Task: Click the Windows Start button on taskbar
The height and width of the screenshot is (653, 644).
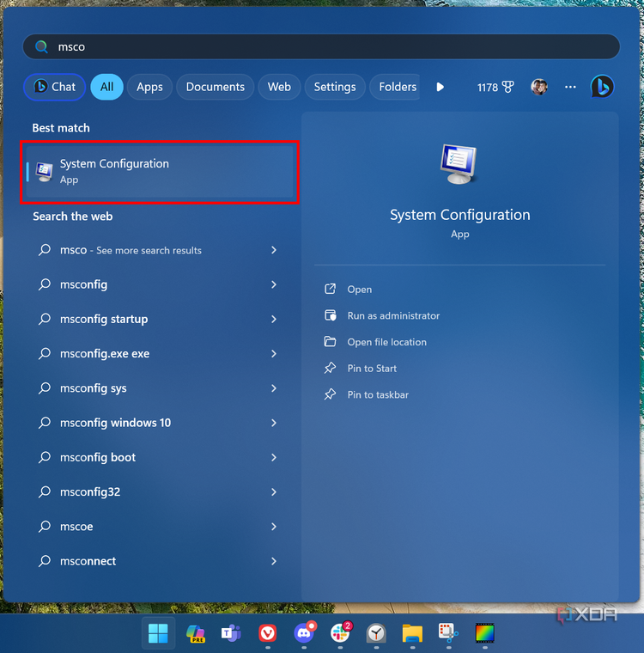Action: coord(158,633)
